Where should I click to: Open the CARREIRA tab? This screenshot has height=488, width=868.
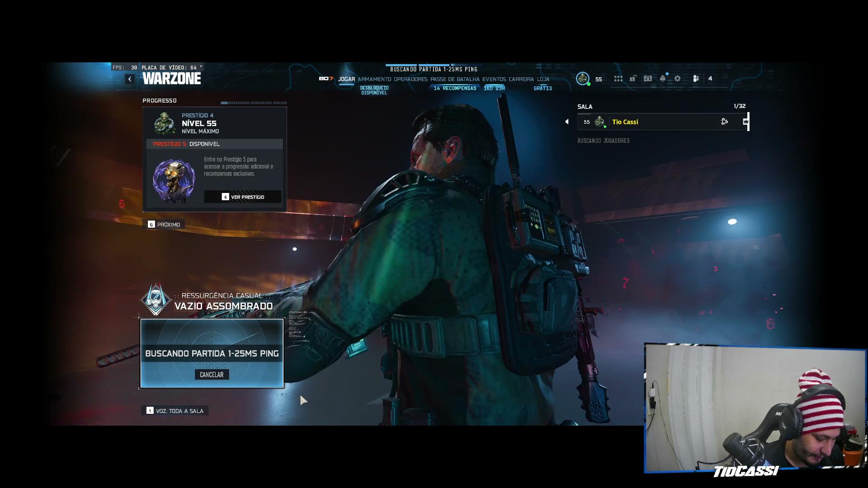click(521, 79)
